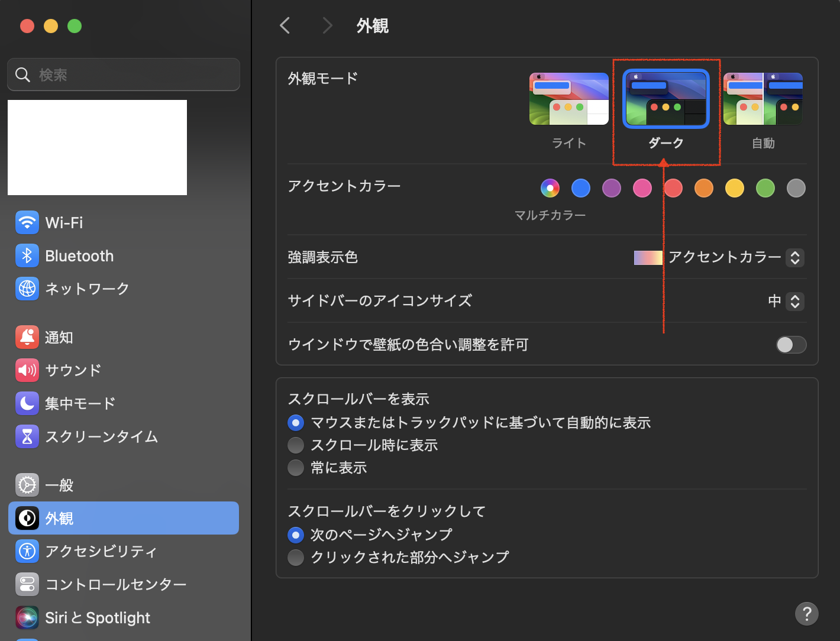This screenshot has width=840, height=641.
Task: Open コントロールセンター sidebar item
Action: point(115,584)
